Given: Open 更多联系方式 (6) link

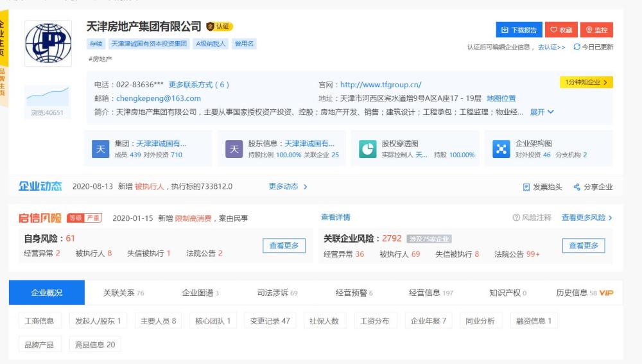Looking at the screenshot, I should (198, 85).
